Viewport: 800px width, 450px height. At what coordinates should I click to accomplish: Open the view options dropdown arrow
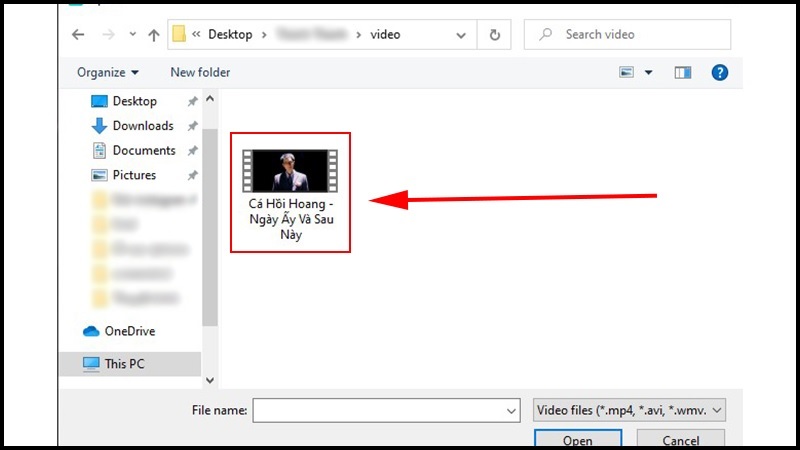[648, 72]
